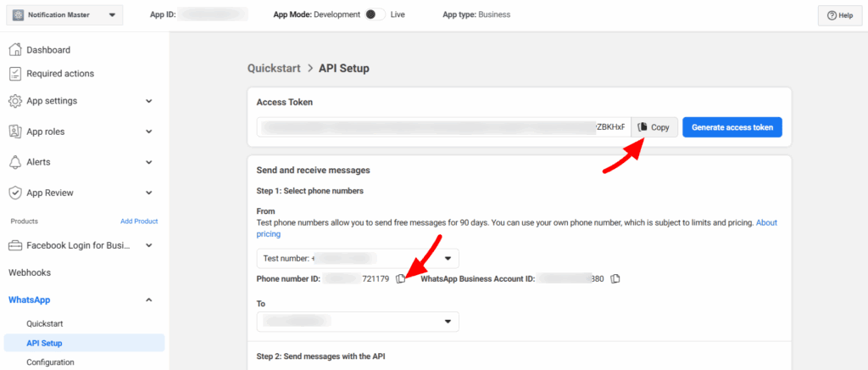Follow the About pricing link
This screenshot has height=370, width=868.
pos(766,222)
